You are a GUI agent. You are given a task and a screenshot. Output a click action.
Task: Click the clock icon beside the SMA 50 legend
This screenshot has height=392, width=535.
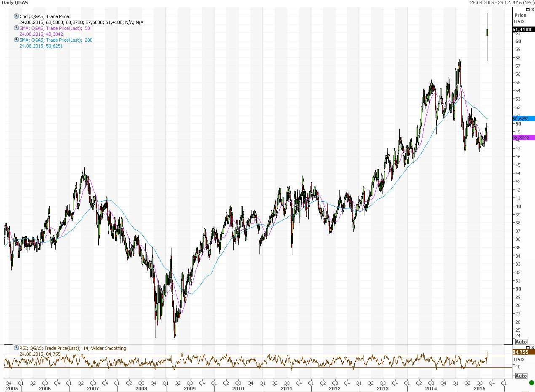[16, 28]
